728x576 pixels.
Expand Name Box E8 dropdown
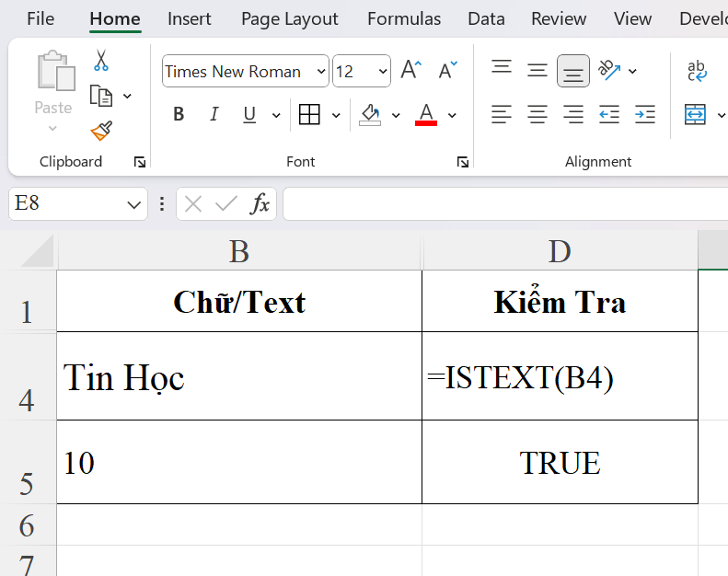134,204
